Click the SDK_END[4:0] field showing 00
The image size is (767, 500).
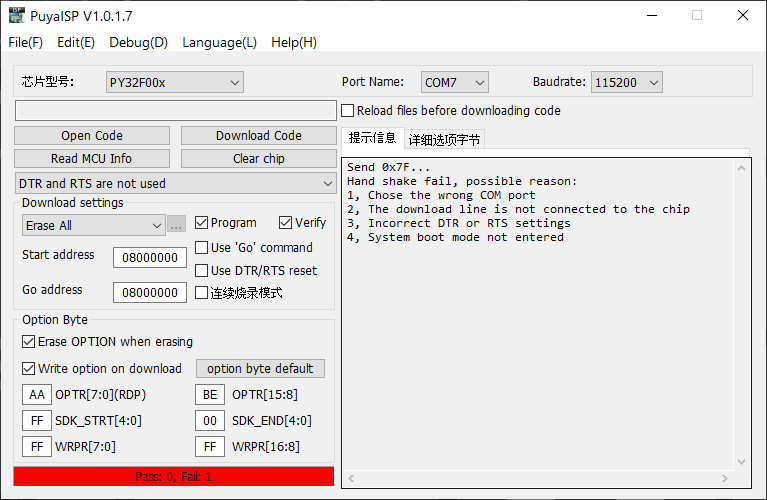(x=210, y=421)
